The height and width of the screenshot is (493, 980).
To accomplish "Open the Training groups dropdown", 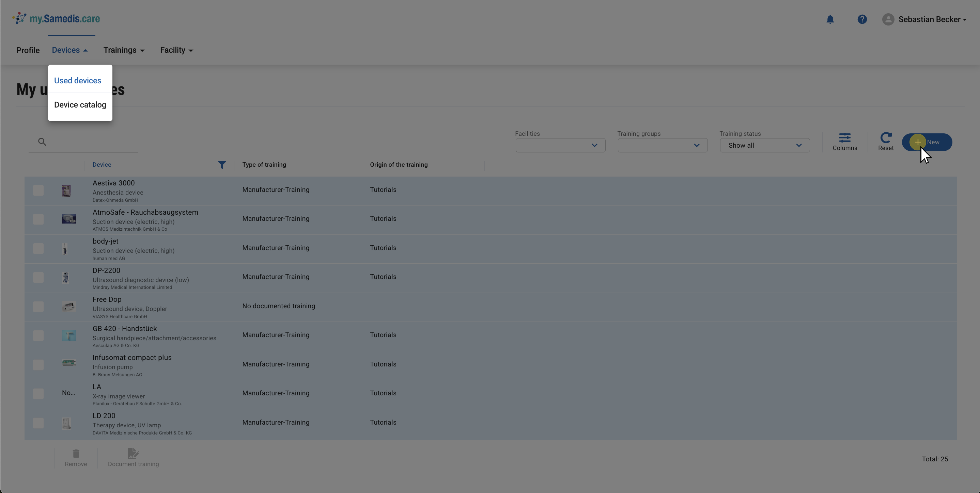I will click(x=662, y=145).
